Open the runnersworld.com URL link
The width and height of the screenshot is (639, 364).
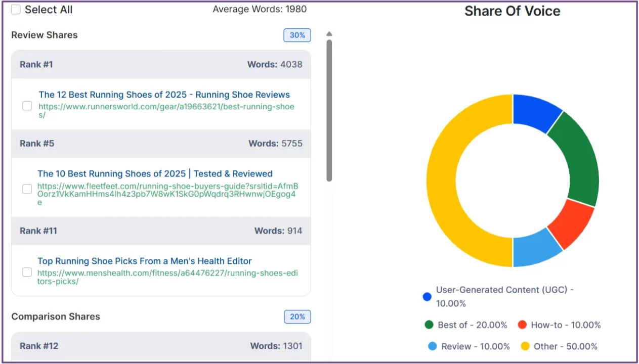[x=167, y=107]
